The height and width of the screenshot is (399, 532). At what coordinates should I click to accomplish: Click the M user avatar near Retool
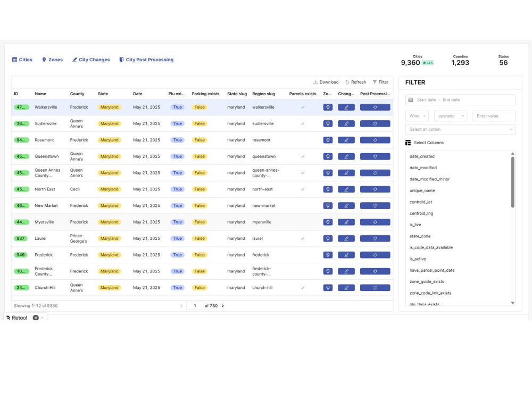[x=36, y=318]
